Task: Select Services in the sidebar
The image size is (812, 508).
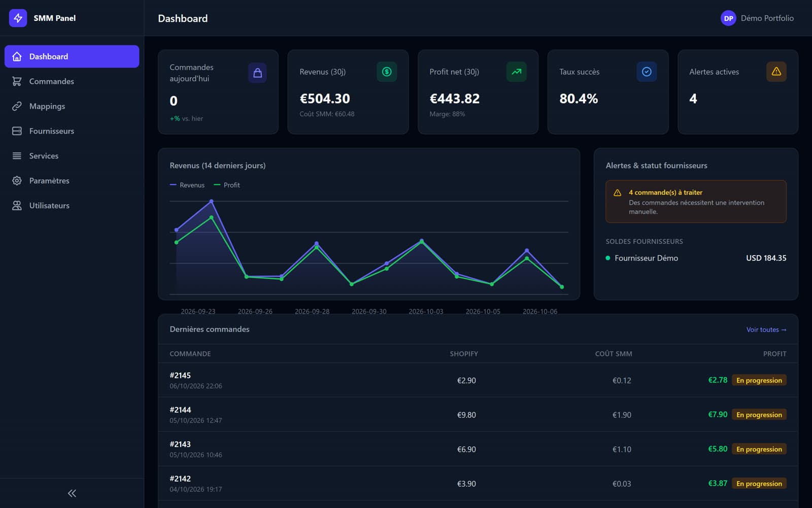Action: 72,156
